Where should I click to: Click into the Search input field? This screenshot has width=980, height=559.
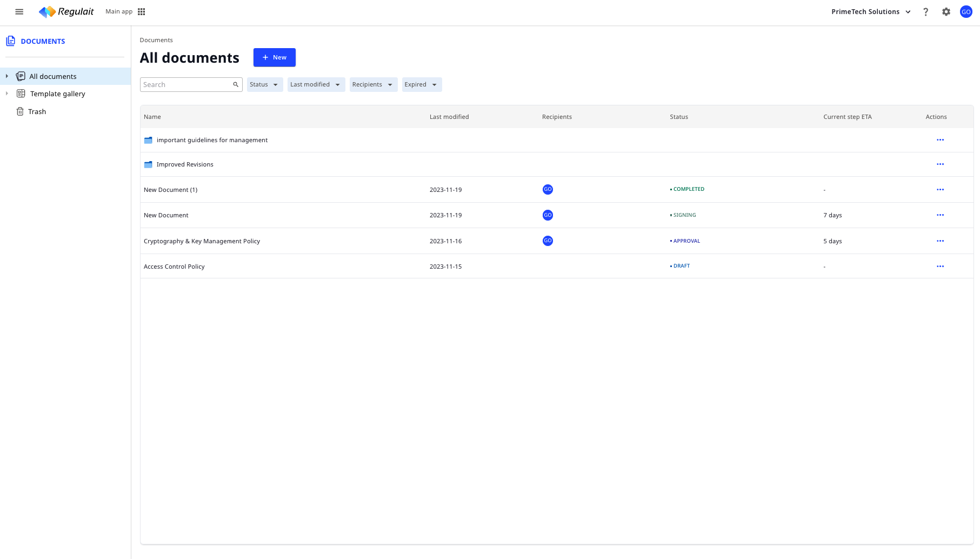185,85
